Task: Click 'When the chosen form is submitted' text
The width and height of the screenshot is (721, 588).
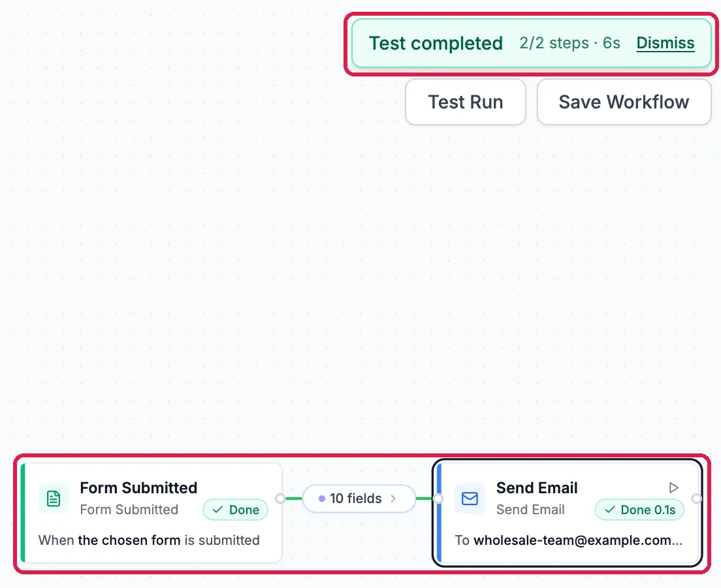Action: [149, 540]
